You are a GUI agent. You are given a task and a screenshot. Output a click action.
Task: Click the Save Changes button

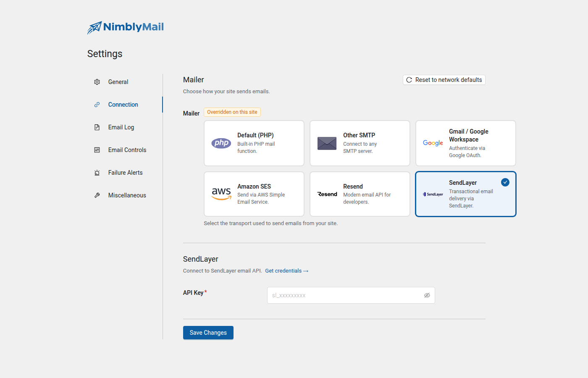coord(208,333)
